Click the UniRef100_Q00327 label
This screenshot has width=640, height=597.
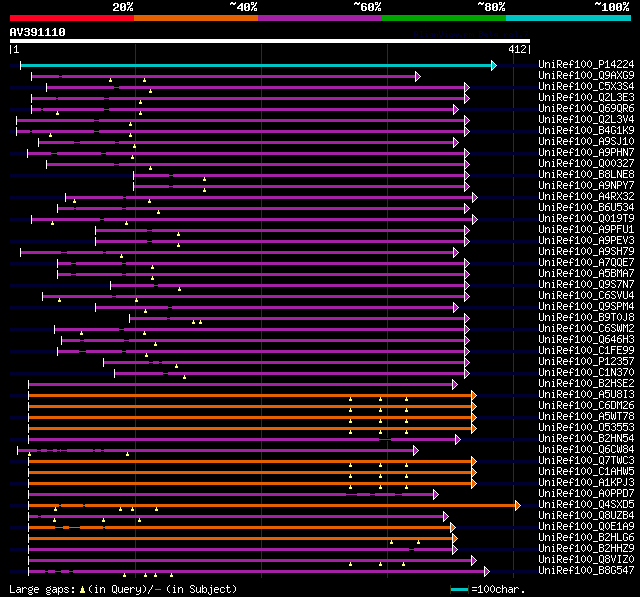586,164
